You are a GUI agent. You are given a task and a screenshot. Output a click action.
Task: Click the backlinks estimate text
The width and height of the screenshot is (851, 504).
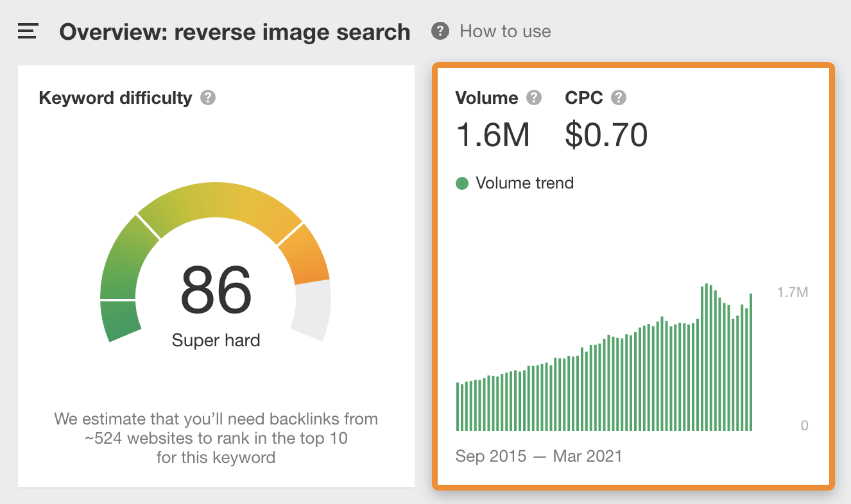coord(216,438)
